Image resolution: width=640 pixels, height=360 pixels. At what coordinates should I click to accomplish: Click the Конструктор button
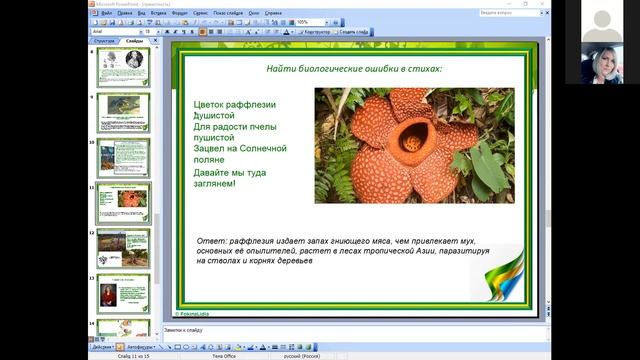[314, 32]
